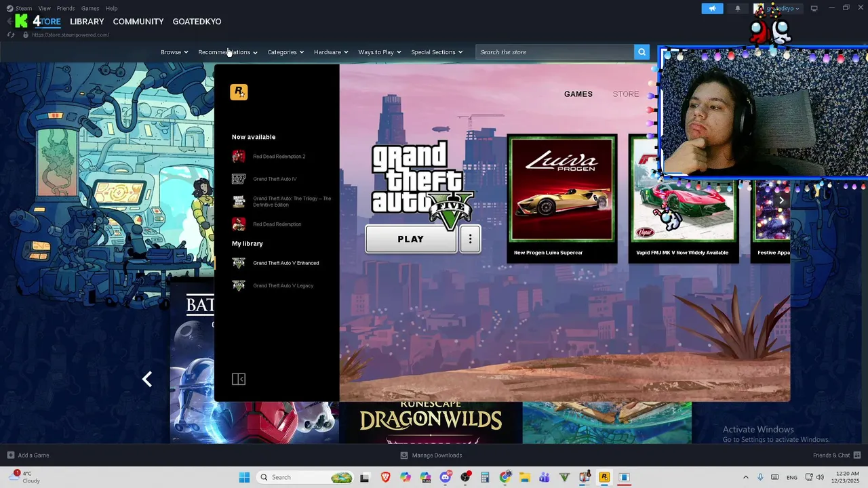The height and width of the screenshot is (488, 868).
Task: Reload the Steam store page
Action: click(x=11, y=35)
